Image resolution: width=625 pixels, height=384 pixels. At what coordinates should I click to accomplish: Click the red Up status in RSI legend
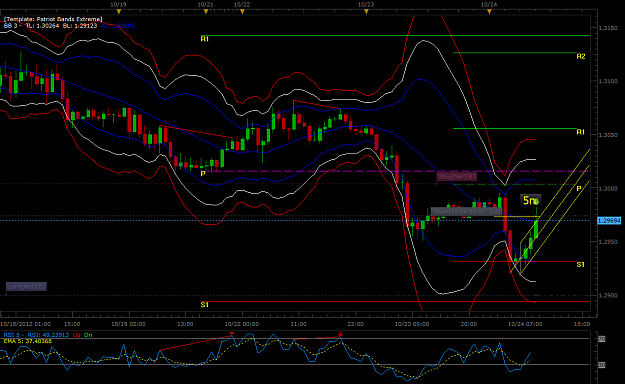point(77,335)
